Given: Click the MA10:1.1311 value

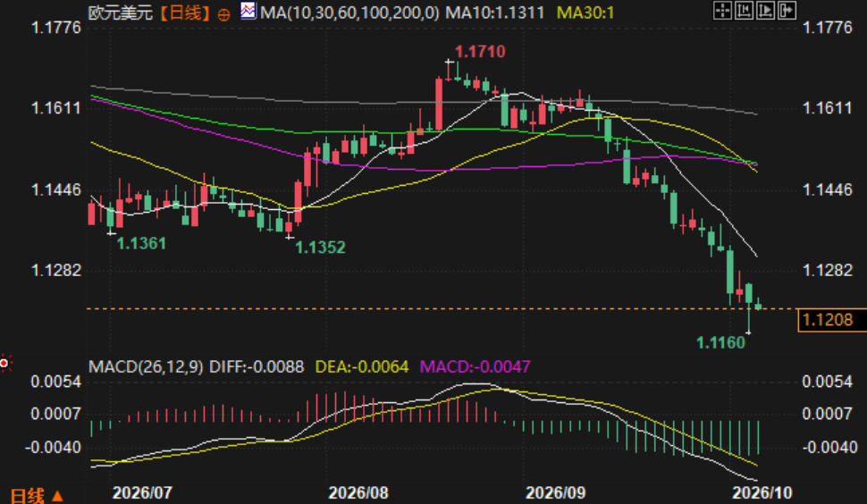Looking at the screenshot, I should (x=495, y=13).
